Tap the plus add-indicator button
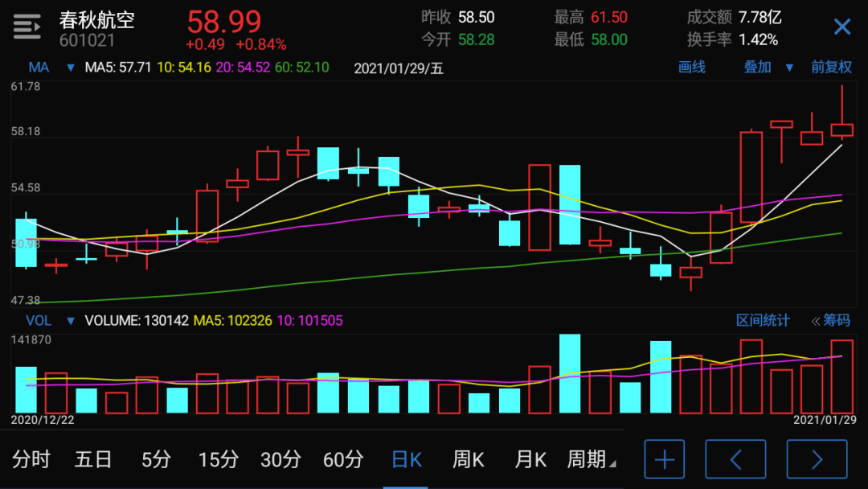 [x=664, y=459]
